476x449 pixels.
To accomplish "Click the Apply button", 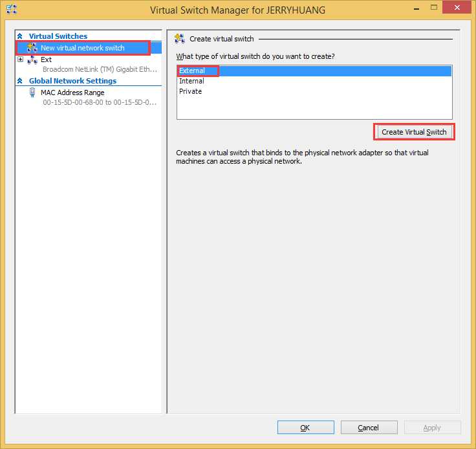I will click(x=432, y=428).
